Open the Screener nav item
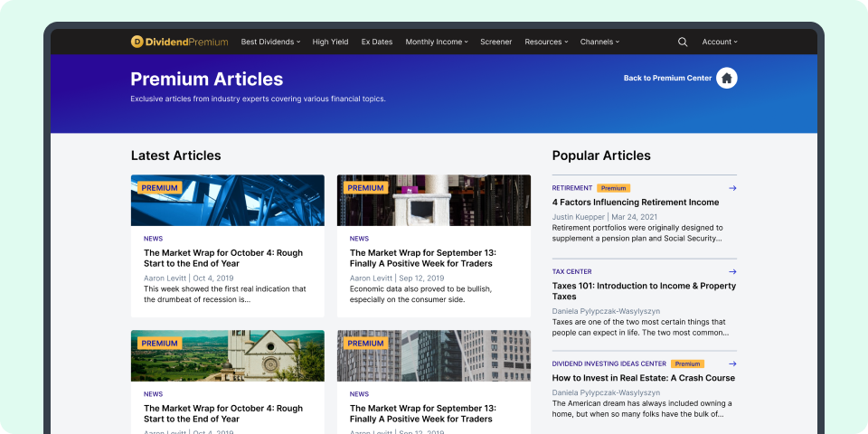868x434 pixels. (496, 42)
